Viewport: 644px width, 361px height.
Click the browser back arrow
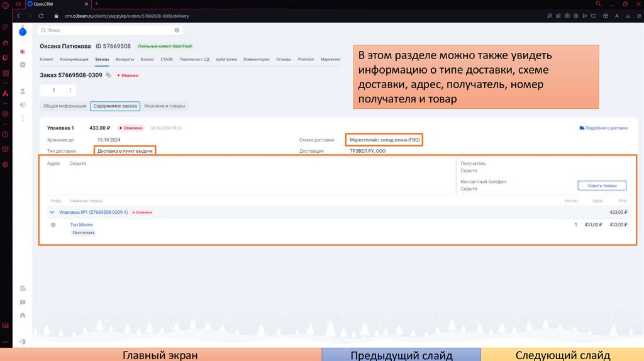(18, 16)
